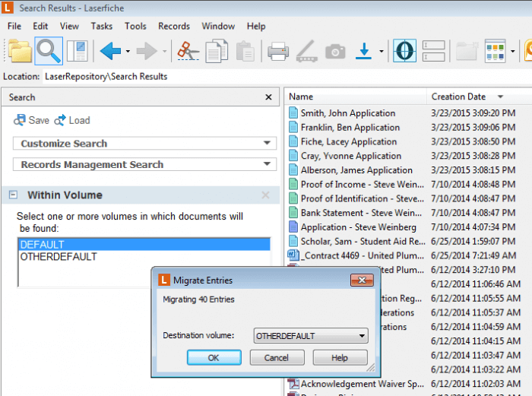Open the Help menu
The width and height of the screenshot is (532, 396).
256,26
